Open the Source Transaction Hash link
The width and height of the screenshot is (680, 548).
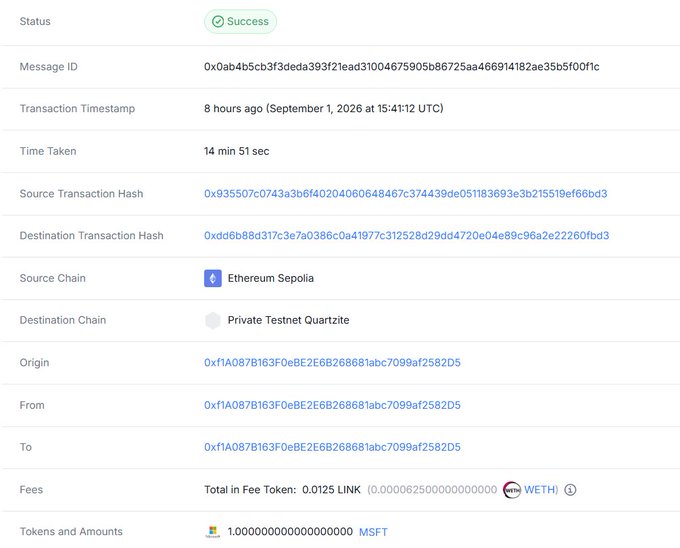click(405, 193)
